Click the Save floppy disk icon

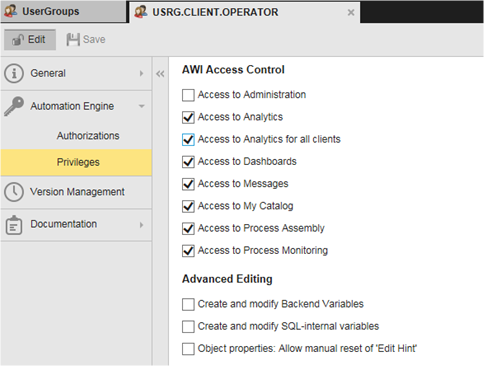(73, 39)
